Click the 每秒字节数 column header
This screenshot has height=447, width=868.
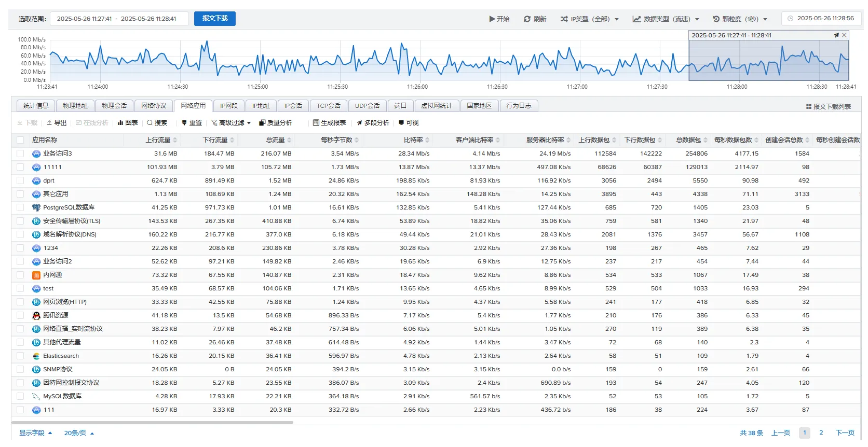click(x=336, y=140)
